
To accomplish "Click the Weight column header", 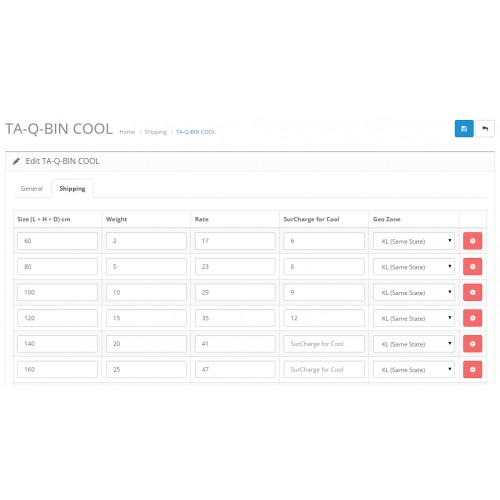I will coord(116,219).
